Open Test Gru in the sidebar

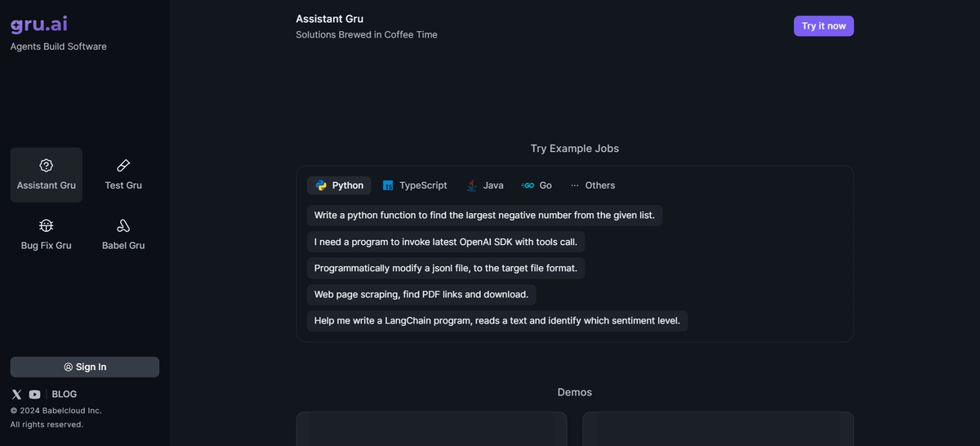(123, 175)
